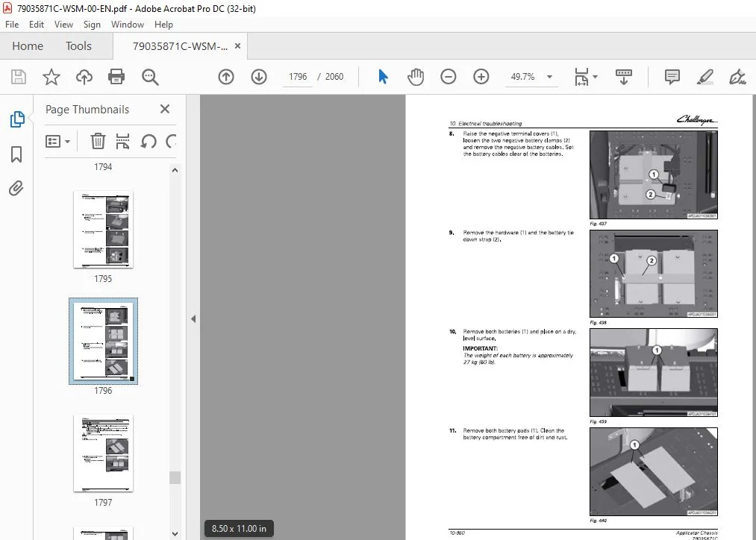Open Attachments paperclip panel

(16, 188)
